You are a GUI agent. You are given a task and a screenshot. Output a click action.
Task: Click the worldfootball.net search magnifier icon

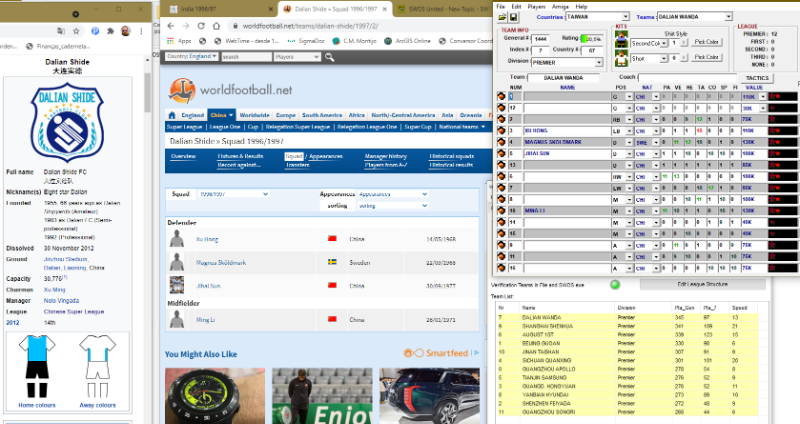[x=330, y=57]
